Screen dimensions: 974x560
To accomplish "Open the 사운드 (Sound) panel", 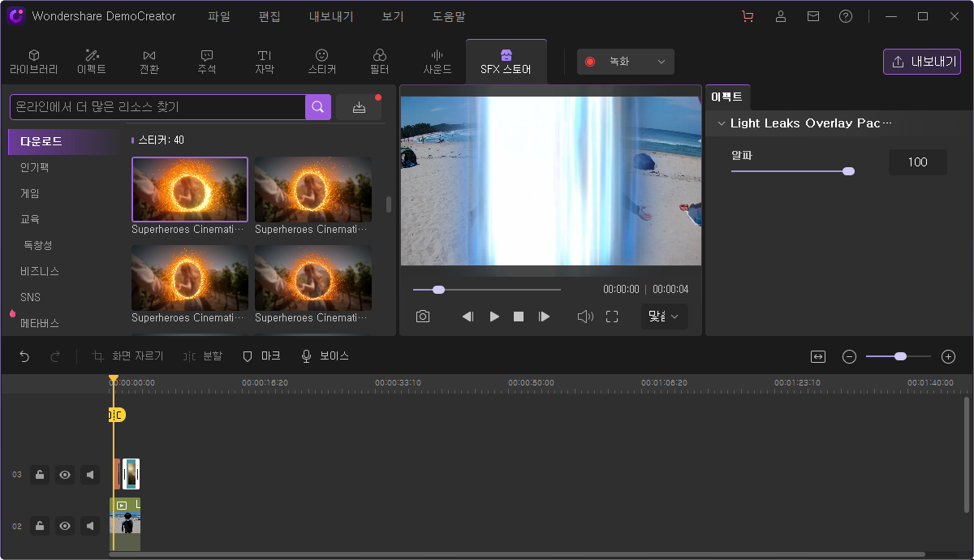I will [x=437, y=61].
